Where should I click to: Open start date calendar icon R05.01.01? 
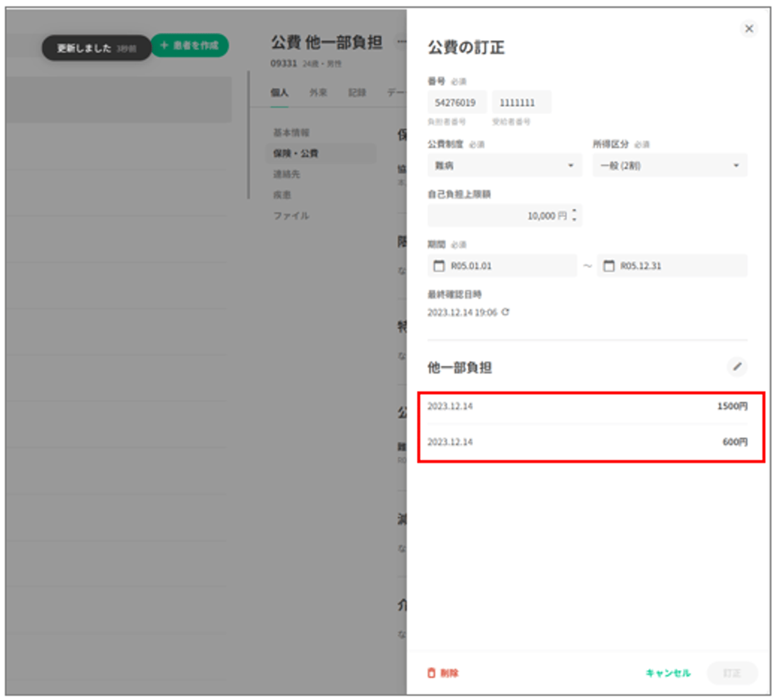pos(438,266)
